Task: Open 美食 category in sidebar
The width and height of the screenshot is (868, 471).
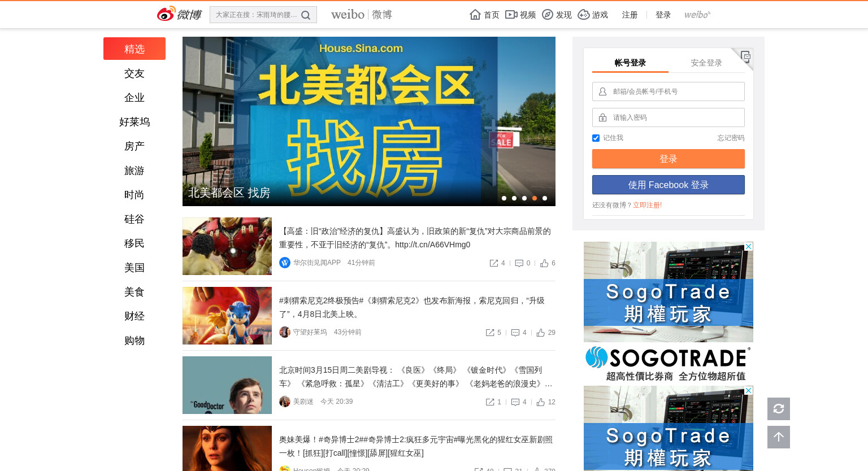Action: coord(134,292)
